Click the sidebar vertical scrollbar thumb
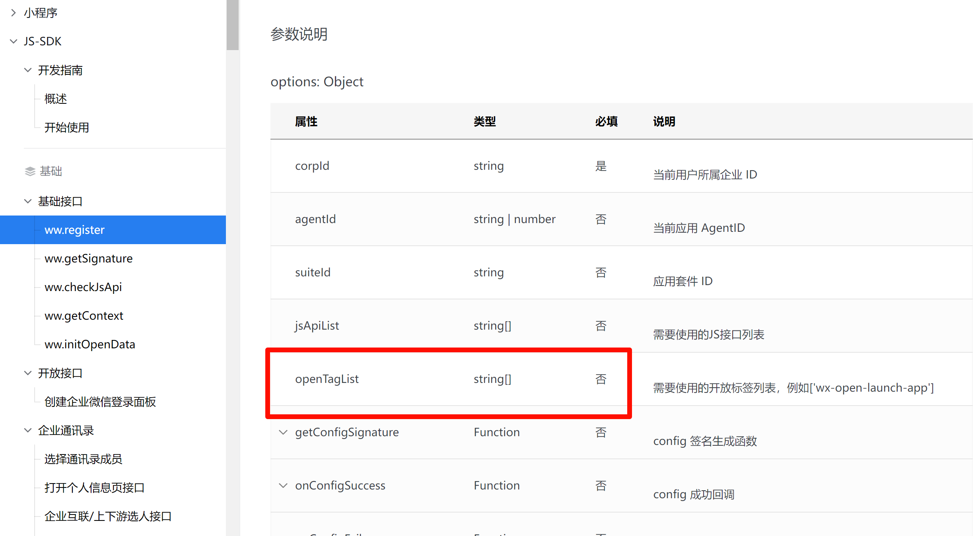 pyautogui.click(x=233, y=25)
